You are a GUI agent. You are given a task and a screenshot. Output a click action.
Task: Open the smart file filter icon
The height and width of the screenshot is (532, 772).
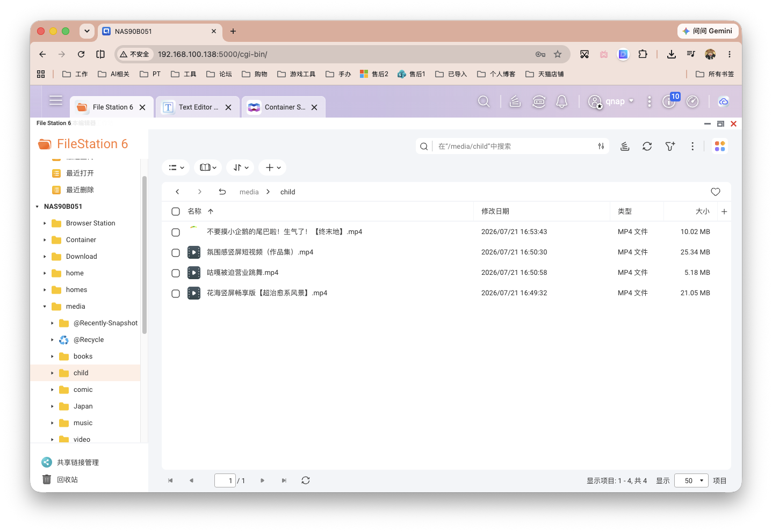pos(670,146)
